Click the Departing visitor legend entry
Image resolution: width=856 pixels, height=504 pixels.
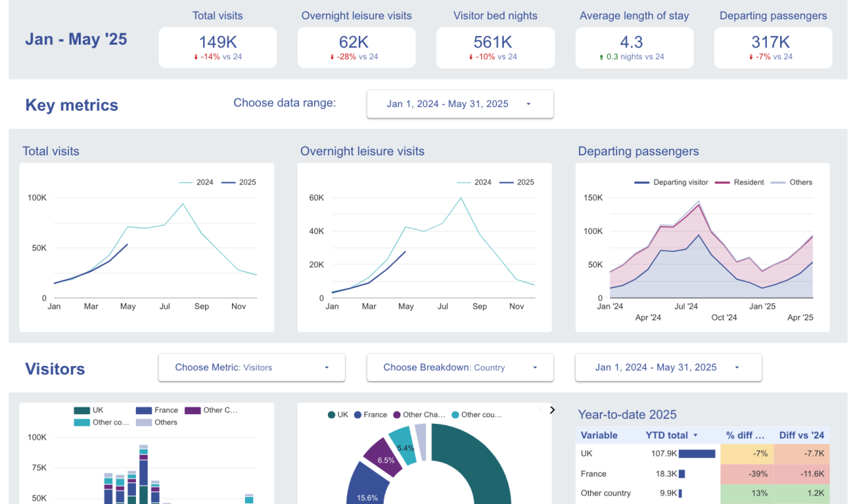pyautogui.click(x=671, y=182)
